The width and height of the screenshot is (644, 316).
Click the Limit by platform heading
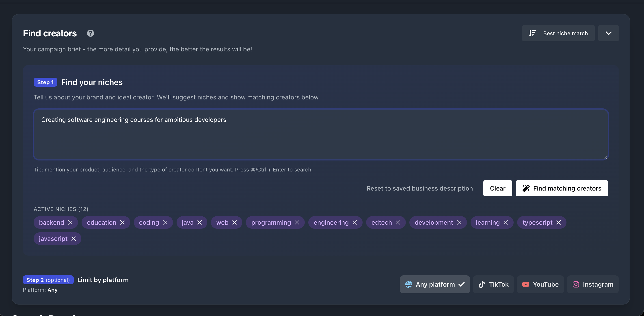pos(103,280)
